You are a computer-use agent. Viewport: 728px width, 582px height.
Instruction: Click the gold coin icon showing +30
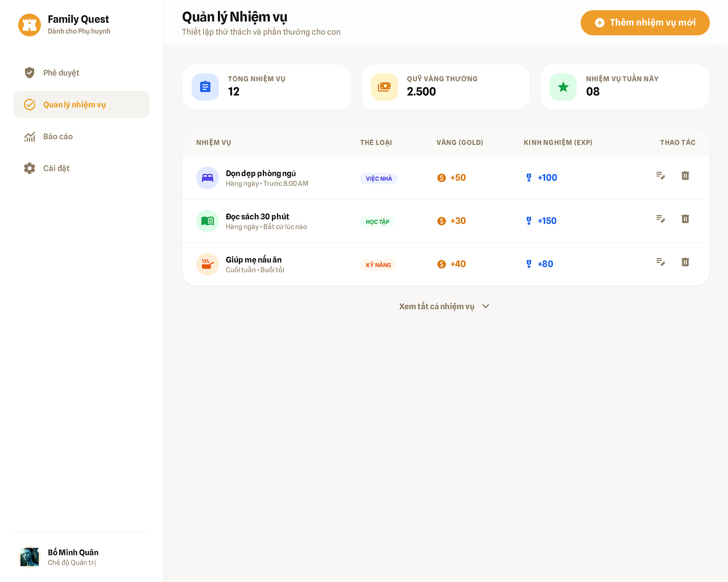440,221
